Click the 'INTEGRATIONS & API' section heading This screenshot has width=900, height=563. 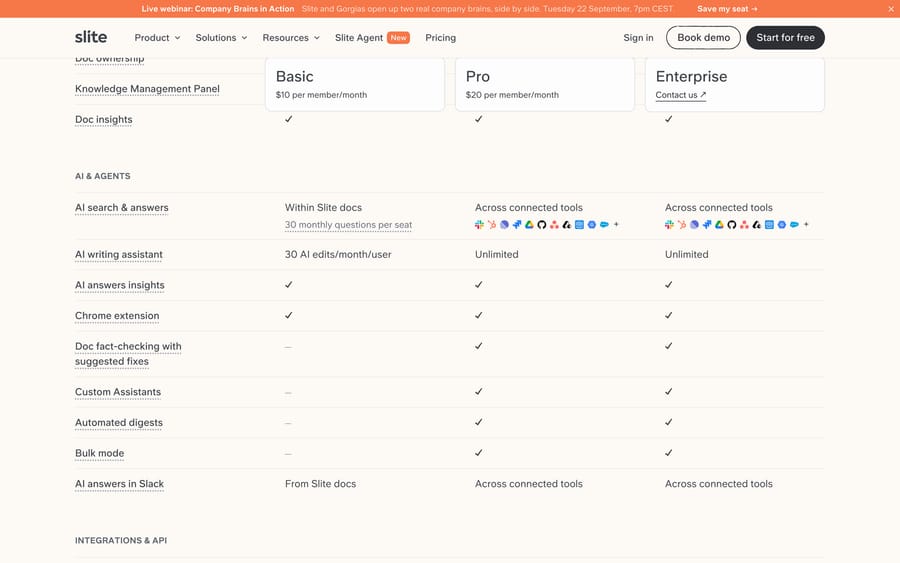tap(121, 541)
